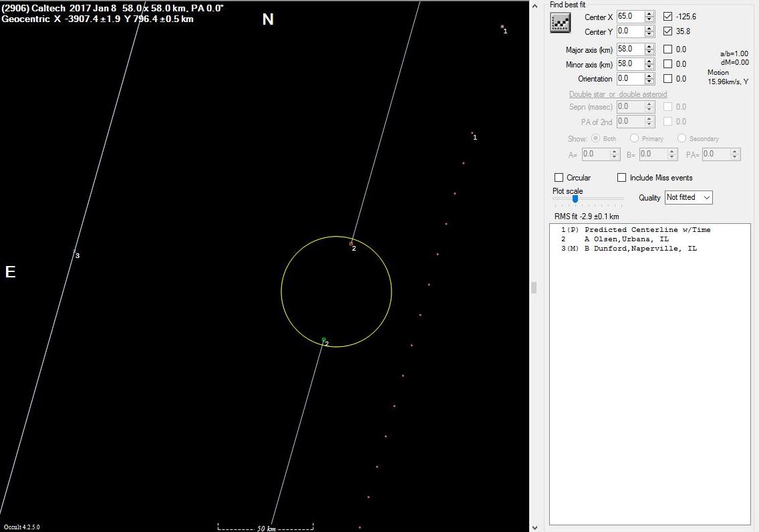This screenshot has width=759, height=532.
Task: Uncheck the Center Y fit checkbox
Action: pos(668,31)
